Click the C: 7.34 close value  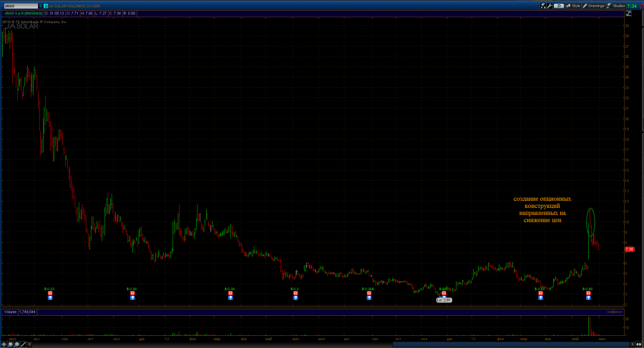[115, 13]
